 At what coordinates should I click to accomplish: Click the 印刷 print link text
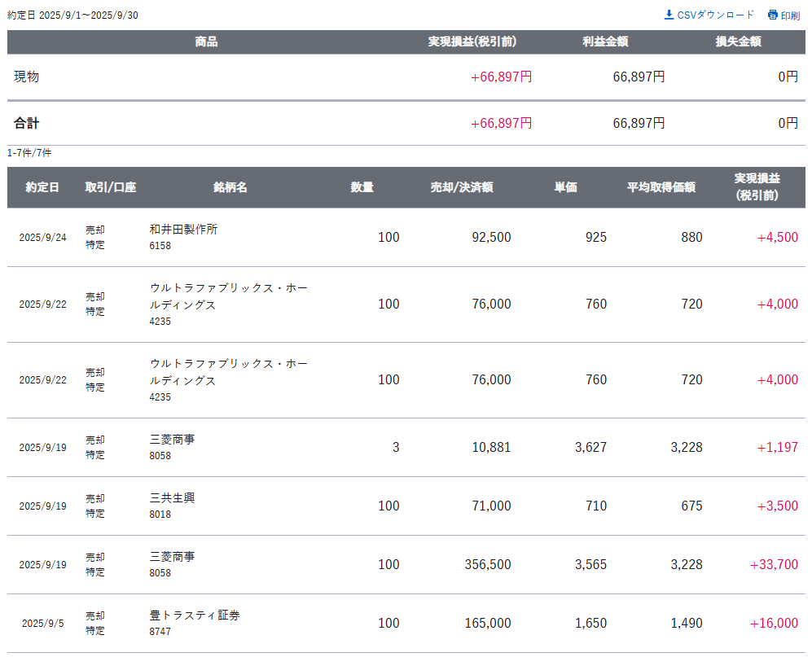coord(790,15)
